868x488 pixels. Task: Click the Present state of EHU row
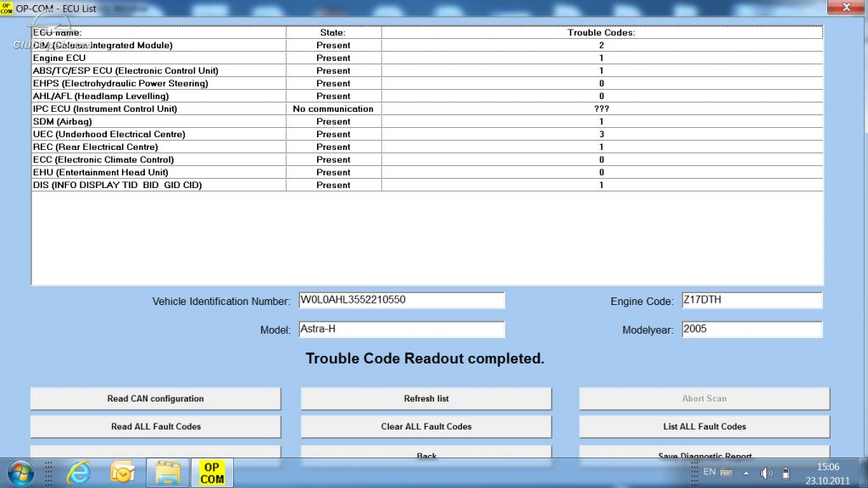pyautogui.click(x=333, y=173)
